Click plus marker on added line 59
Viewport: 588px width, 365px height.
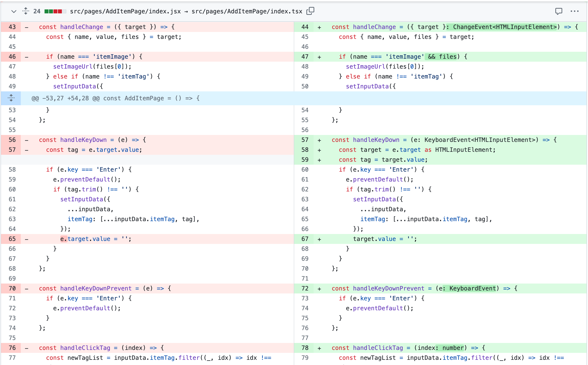(x=319, y=160)
